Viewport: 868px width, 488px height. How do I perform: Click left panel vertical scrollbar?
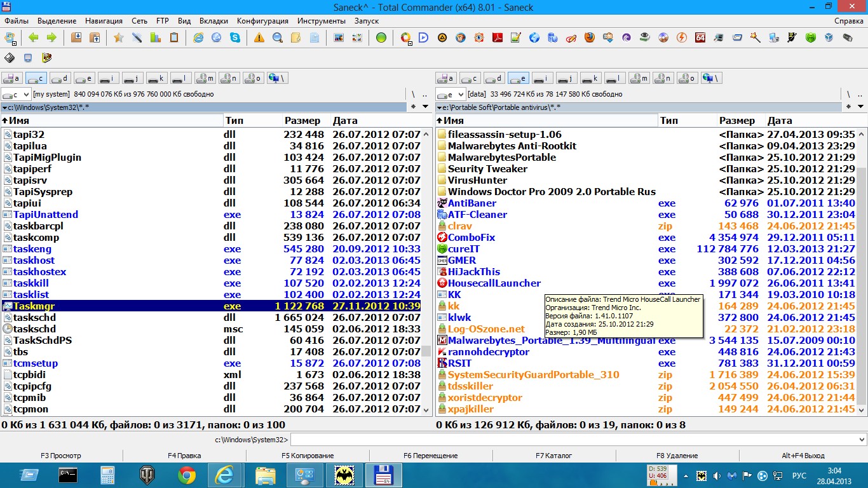(x=426, y=271)
